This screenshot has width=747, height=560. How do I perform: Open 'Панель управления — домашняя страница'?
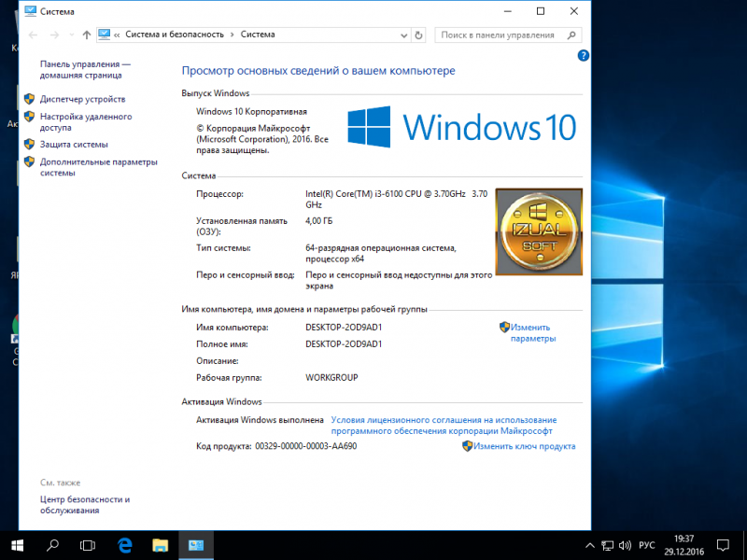click(x=85, y=69)
